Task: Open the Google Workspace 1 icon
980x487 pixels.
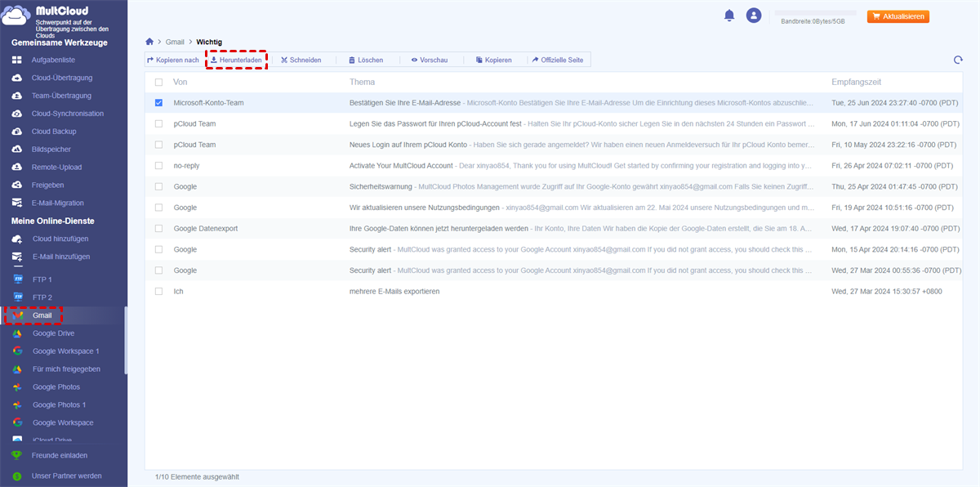Action: coord(16,351)
